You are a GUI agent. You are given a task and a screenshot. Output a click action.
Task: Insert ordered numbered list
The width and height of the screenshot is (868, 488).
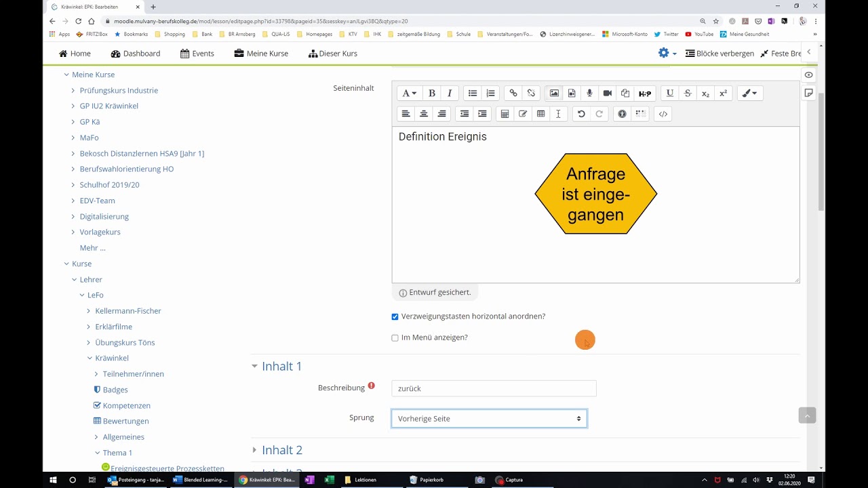[x=490, y=94]
